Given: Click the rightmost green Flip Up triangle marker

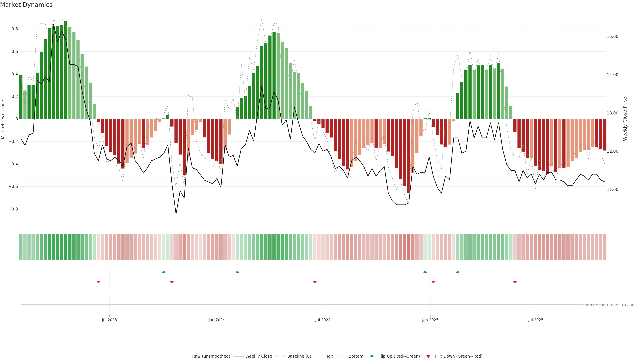Looking at the screenshot, I should coord(458,272).
